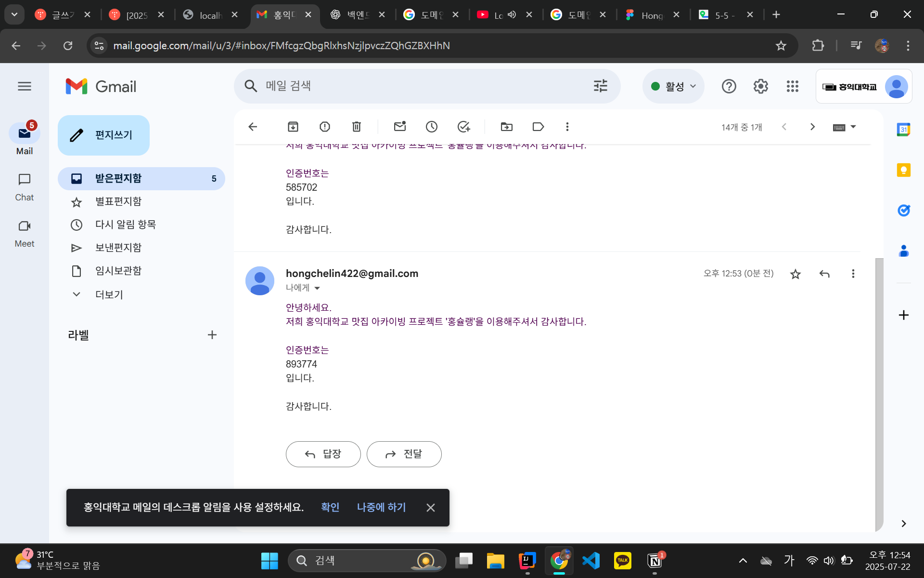This screenshot has width=924, height=578.
Task: Toggle the main menu hamburger
Action: click(25, 86)
